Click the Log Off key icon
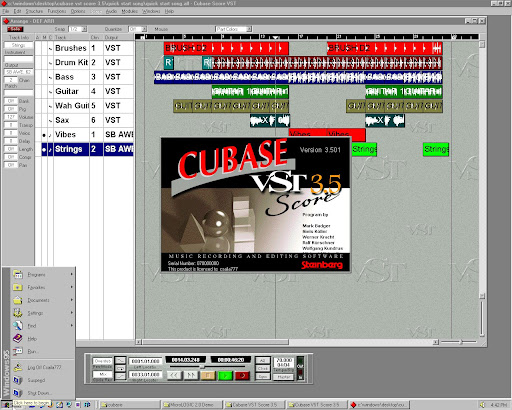The width and height of the screenshot is (512, 410). pos(18,367)
